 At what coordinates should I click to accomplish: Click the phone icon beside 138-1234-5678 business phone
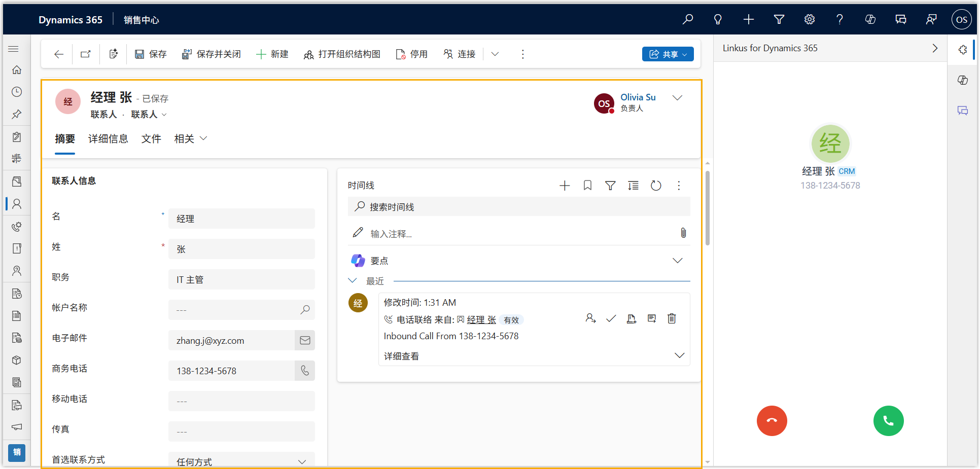tap(305, 371)
